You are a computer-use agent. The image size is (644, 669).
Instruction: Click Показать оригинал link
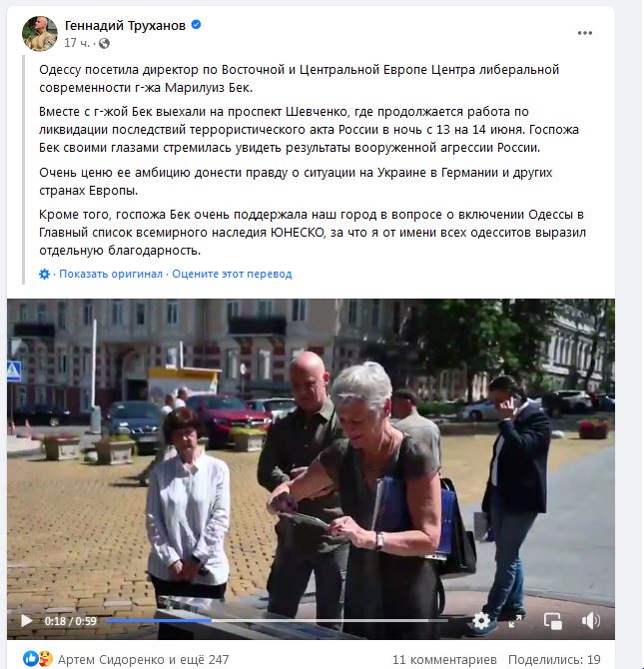[x=111, y=274]
